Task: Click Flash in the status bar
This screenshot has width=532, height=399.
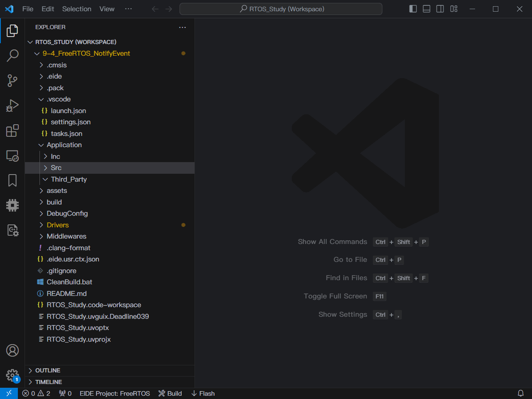Action: pyautogui.click(x=203, y=393)
